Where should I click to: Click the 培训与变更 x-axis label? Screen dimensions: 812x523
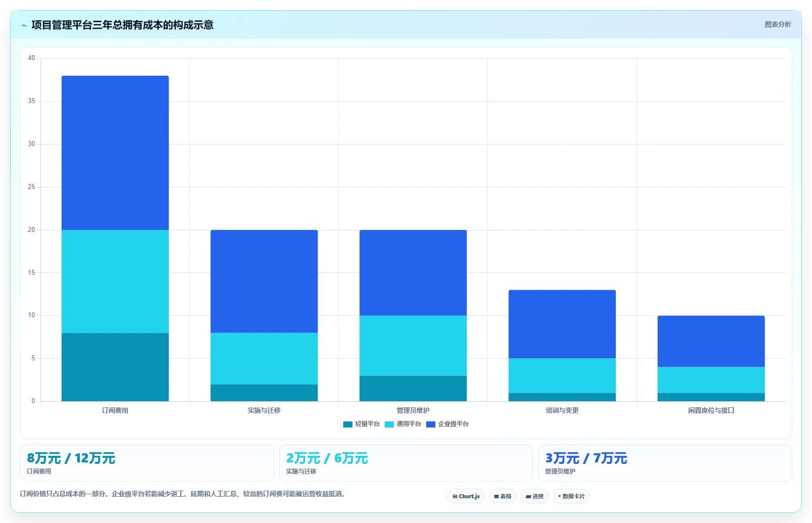click(562, 410)
